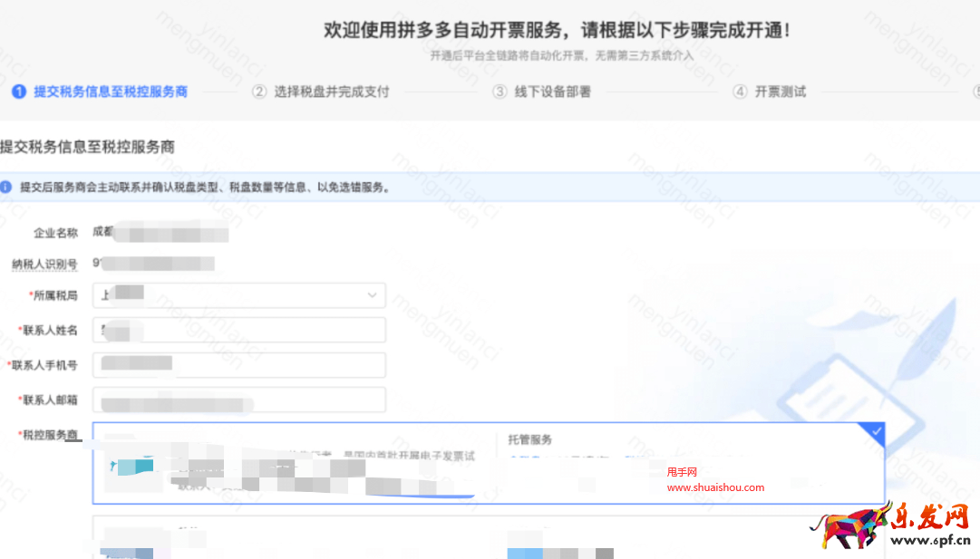This screenshot has height=559, width=980.
Task: Click the 税控服务商 field label
Action: (x=50, y=435)
